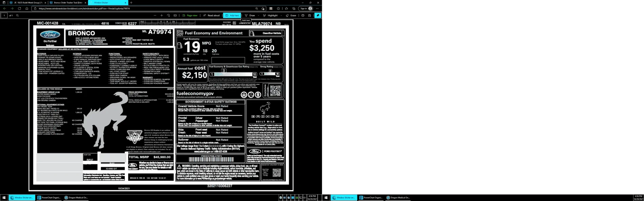
Task: Pin the PDF toolbar
Action: tap(318, 16)
